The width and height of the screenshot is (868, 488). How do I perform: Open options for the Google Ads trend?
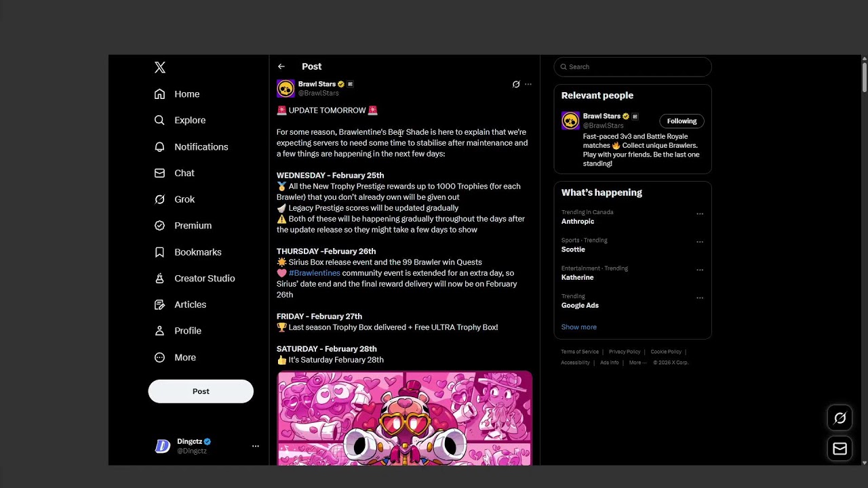click(700, 298)
